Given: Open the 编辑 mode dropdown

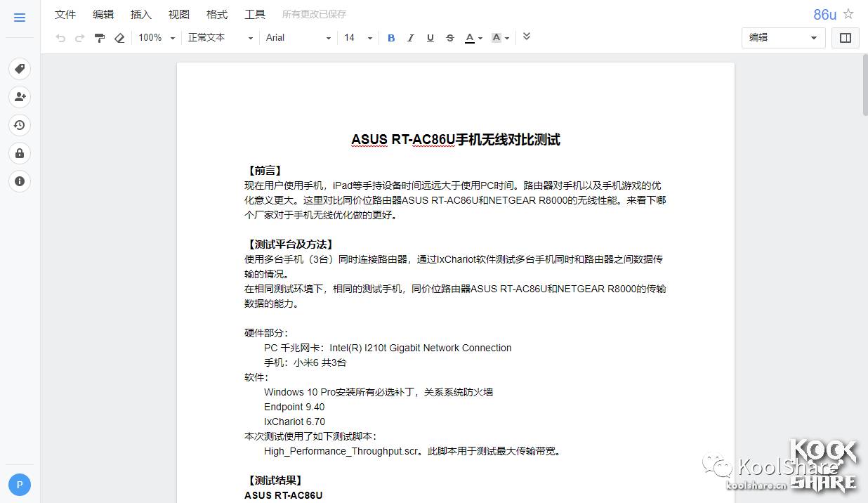Looking at the screenshot, I should click(783, 38).
